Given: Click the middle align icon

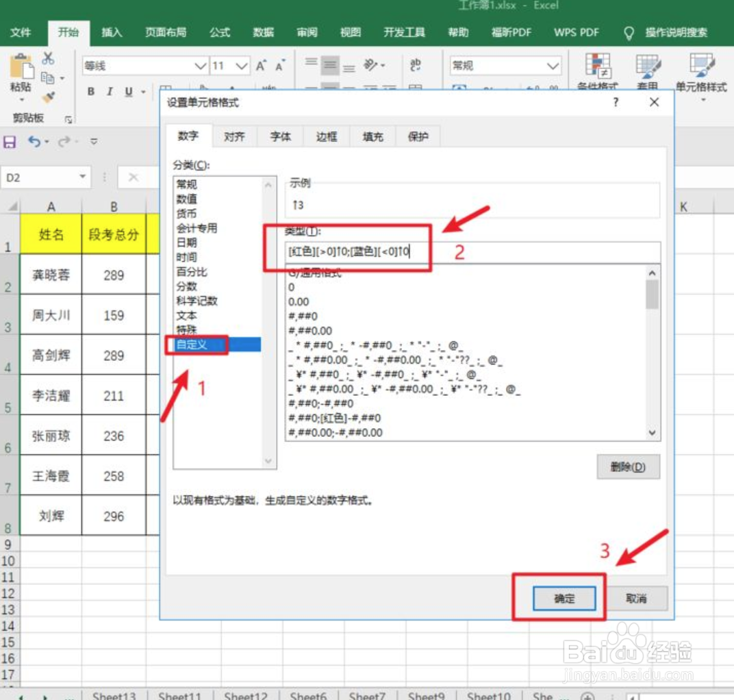Looking at the screenshot, I should [x=330, y=65].
